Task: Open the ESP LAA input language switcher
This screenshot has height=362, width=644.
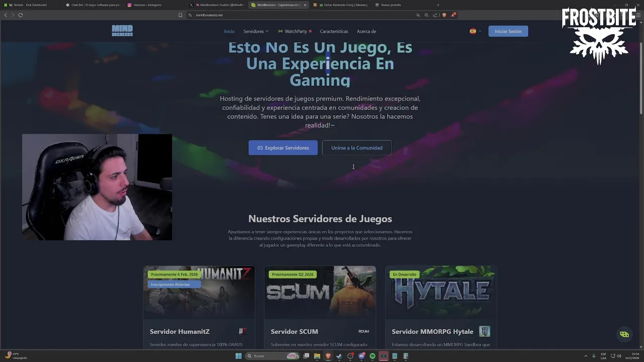Action: (x=603, y=356)
